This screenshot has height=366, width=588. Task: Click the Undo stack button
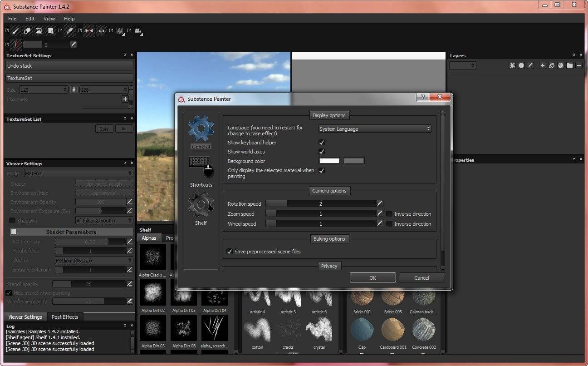pyautogui.click(x=70, y=66)
